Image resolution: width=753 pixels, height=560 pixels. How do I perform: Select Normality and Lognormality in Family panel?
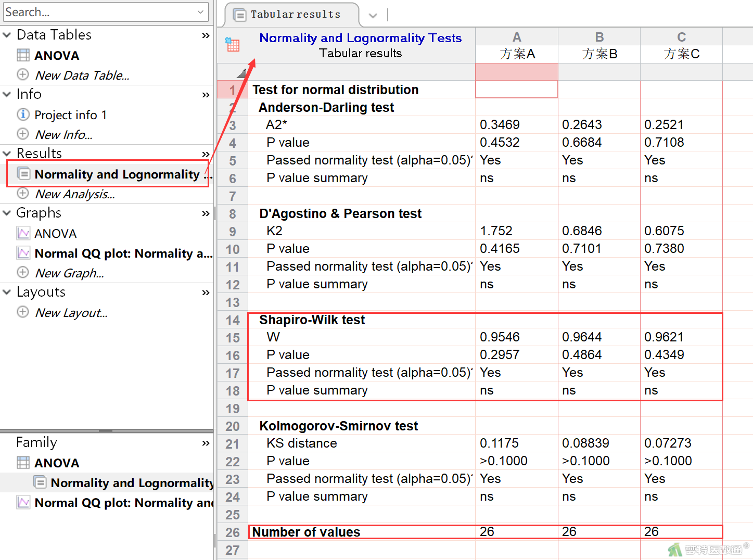pyautogui.click(x=132, y=482)
